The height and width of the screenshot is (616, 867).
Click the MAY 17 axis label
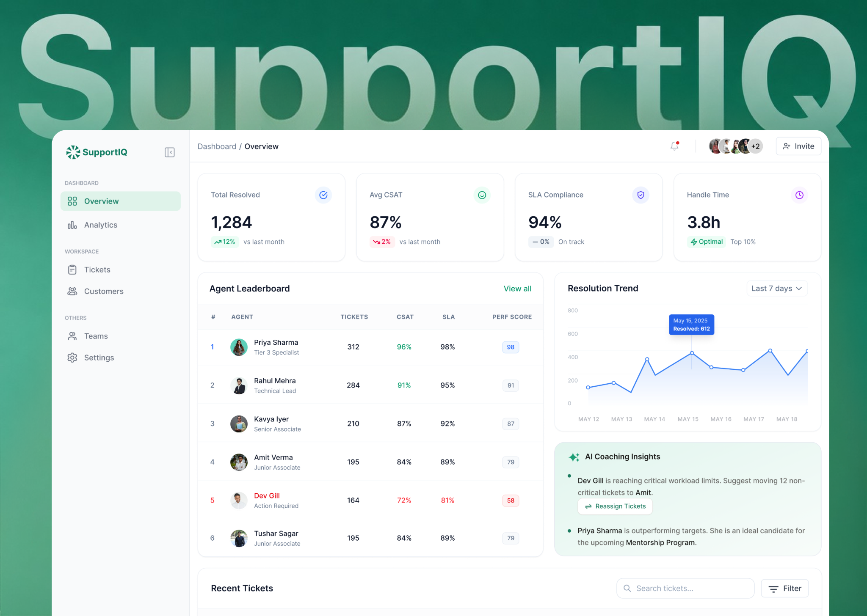(x=754, y=419)
